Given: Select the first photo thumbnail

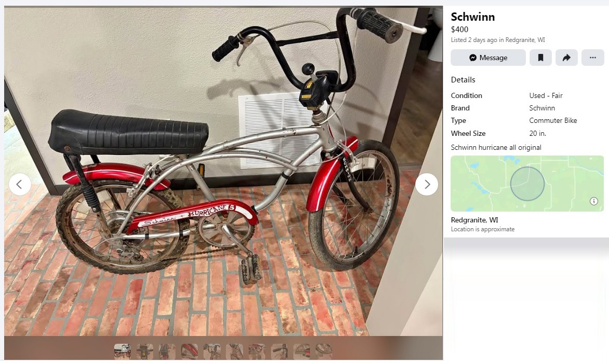Looking at the screenshot, I should click(123, 351).
